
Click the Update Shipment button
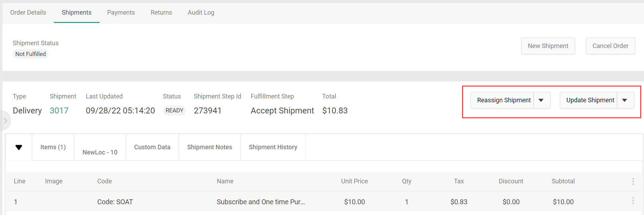point(590,100)
